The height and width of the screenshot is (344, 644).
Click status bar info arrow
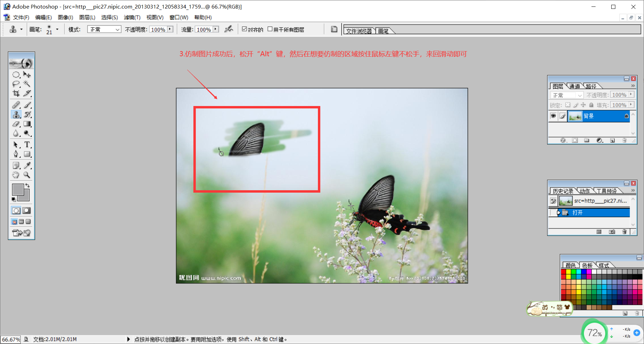click(128, 339)
